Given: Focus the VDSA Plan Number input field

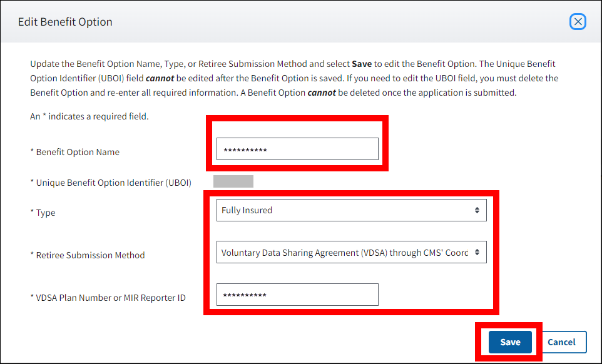Looking at the screenshot, I should pos(297,295).
